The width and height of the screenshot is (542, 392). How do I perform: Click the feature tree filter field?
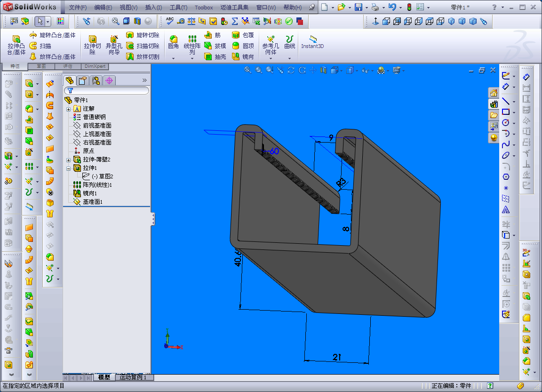pos(106,90)
